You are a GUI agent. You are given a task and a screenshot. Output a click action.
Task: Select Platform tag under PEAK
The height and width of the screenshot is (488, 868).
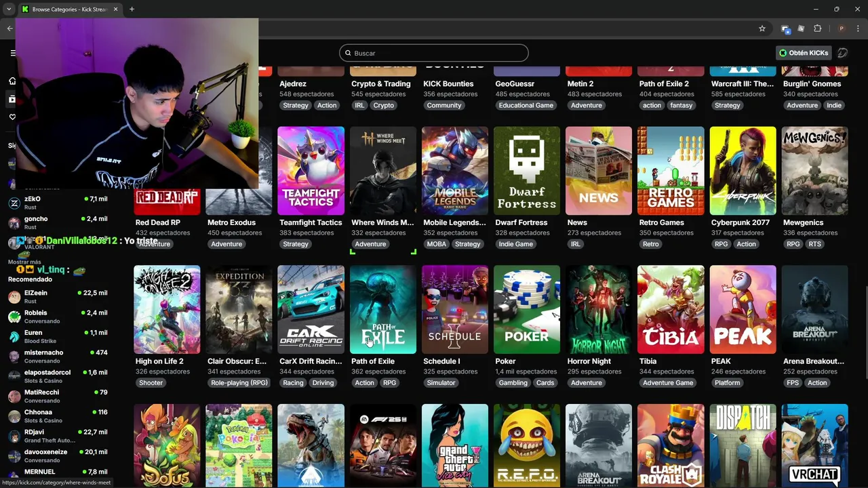tap(727, 383)
